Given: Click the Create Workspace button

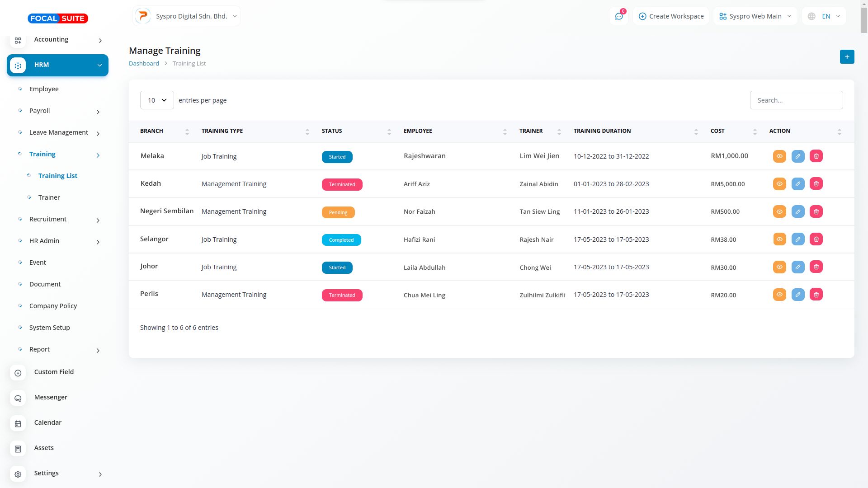Looking at the screenshot, I should click(671, 16).
